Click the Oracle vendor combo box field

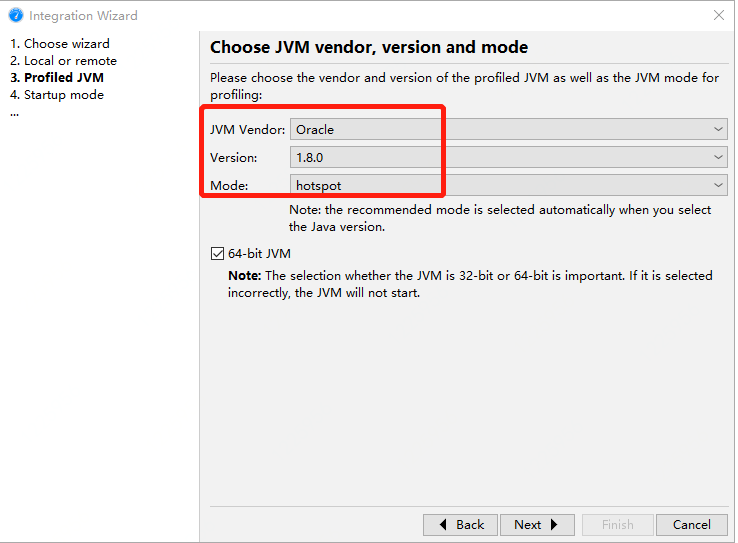(x=500, y=129)
